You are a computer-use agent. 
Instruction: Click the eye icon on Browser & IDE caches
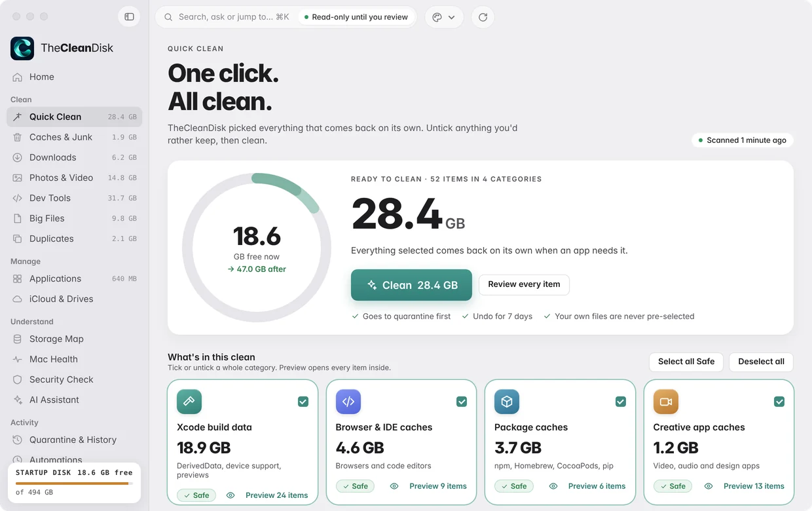(394, 486)
